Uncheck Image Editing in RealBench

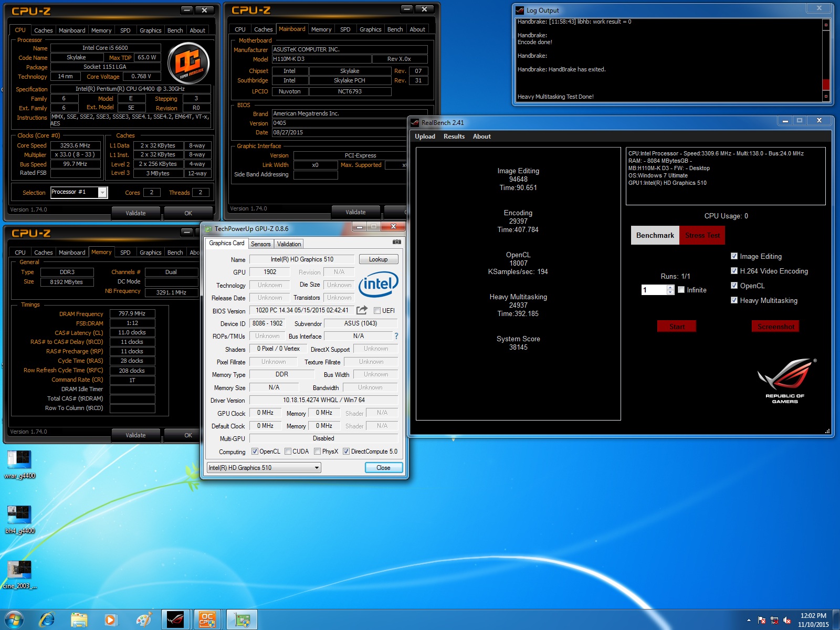tap(734, 256)
